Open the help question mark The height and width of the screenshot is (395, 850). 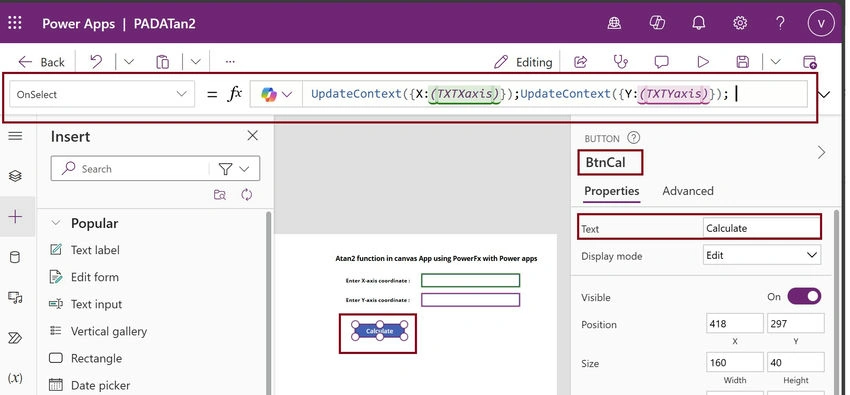tap(780, 23)
